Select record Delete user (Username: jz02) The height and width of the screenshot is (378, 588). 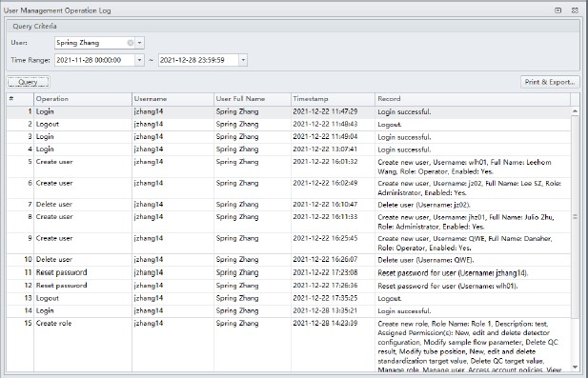pos(424,205)
